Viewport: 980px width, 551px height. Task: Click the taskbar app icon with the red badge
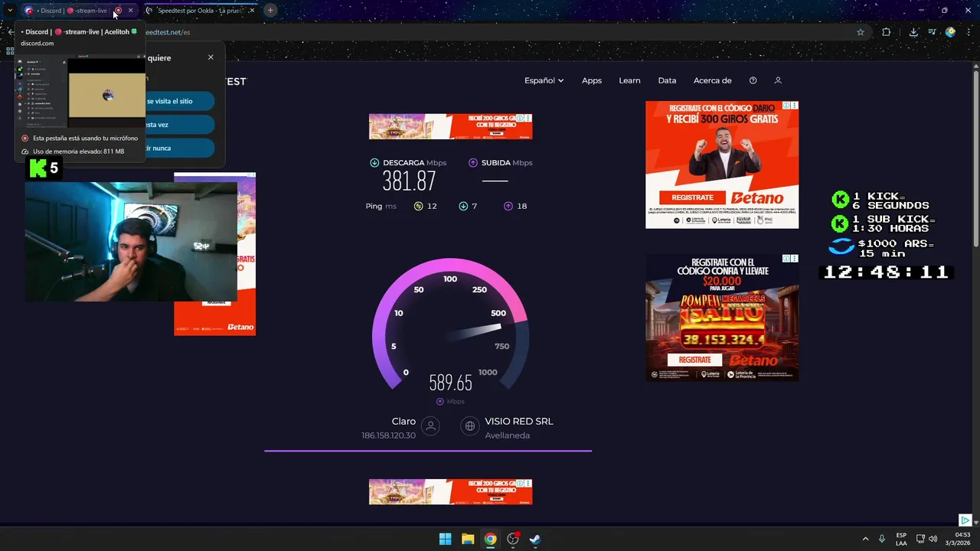[x=513, y=539]
